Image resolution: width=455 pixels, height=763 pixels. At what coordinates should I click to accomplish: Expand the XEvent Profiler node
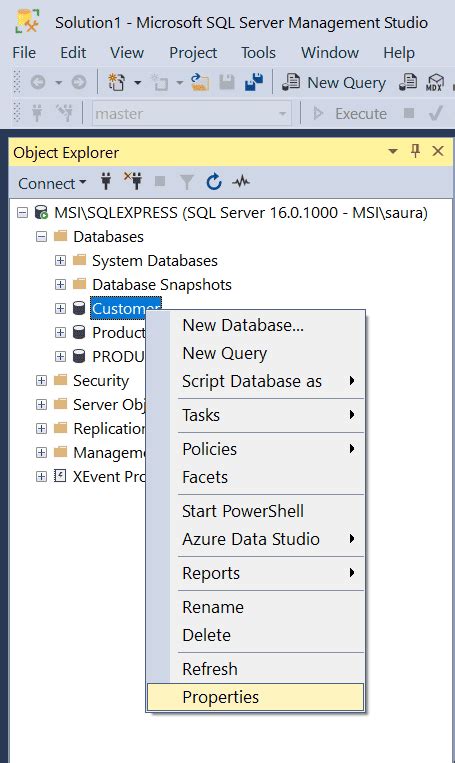coord(42,476)
